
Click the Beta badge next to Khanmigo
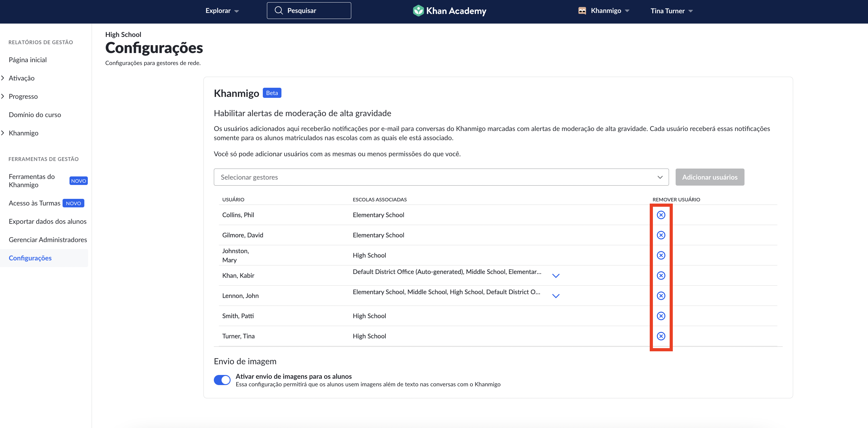click(272, 93)
